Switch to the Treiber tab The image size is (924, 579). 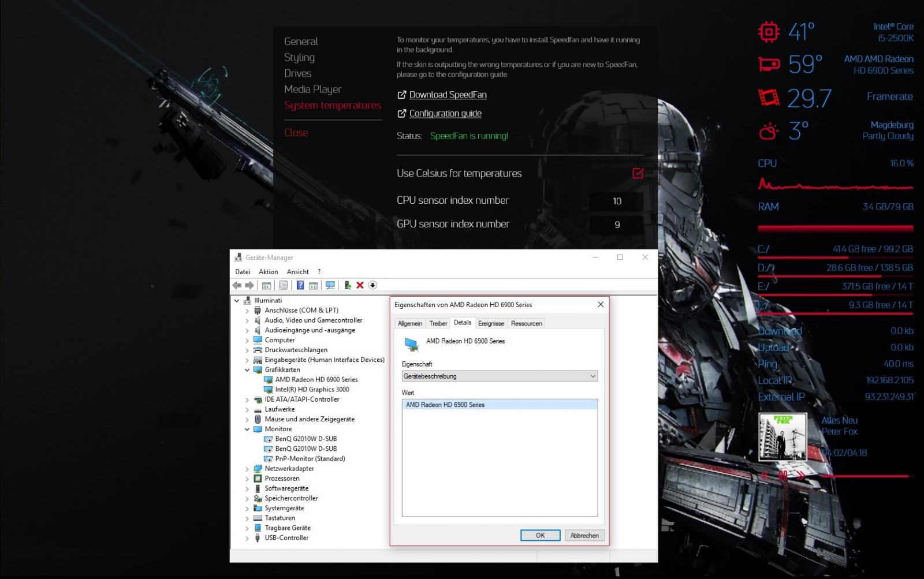[438, 323]
